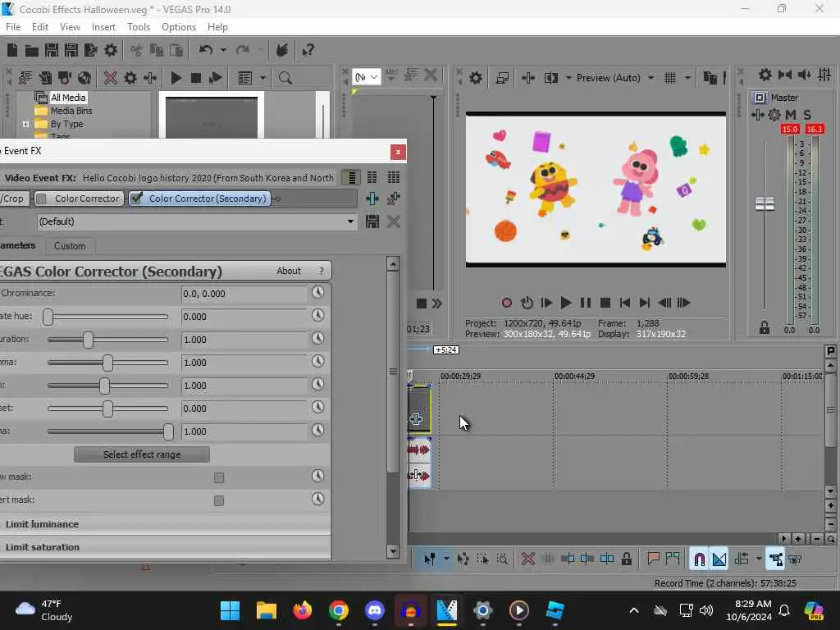Click the Chrominance value field
840x630 pixels.
click(x=244, y=294)
